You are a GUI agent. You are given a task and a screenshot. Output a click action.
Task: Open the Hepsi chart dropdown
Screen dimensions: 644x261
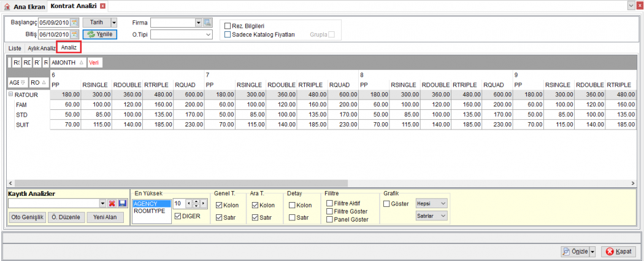click(x=431, y=203)
